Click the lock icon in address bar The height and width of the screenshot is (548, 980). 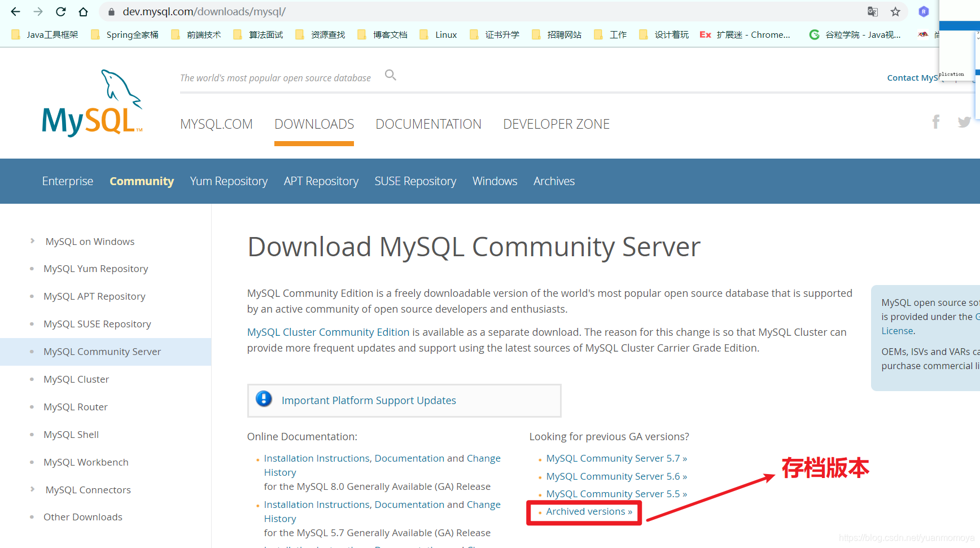[x=111, y=12]
